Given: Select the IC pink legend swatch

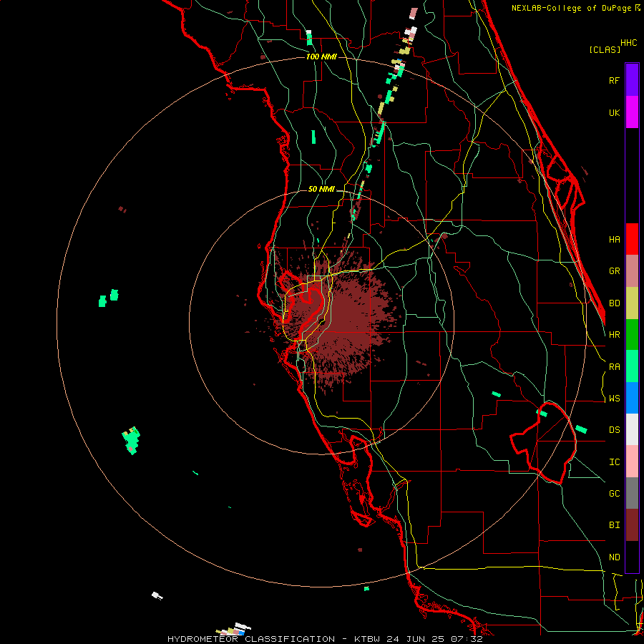Looking at the screenshot, I should tap(632, 462).
